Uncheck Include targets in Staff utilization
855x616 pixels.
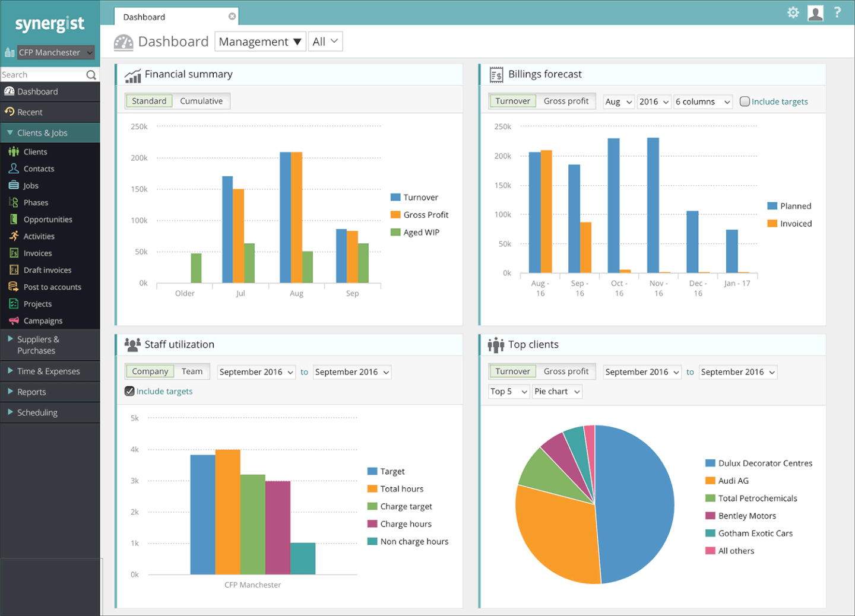pos(129,391)
